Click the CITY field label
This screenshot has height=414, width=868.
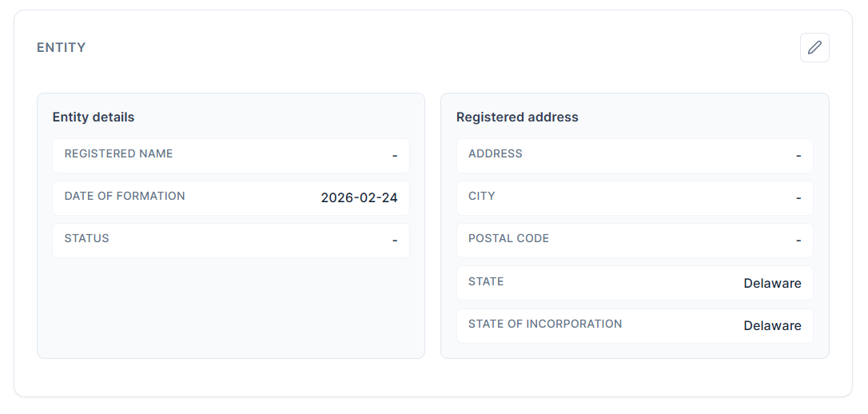[482, 197]
